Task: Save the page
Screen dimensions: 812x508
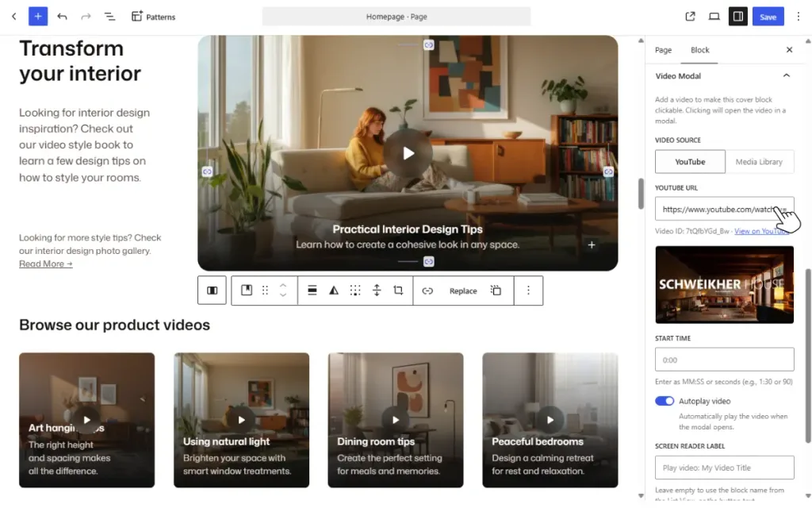Action: click(x=768, y=17)
